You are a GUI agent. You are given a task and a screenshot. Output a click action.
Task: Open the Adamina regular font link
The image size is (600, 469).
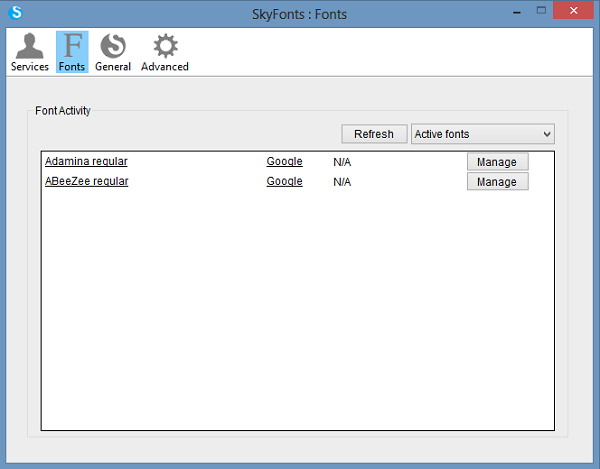pyautogui.click(x=86, y=161)
